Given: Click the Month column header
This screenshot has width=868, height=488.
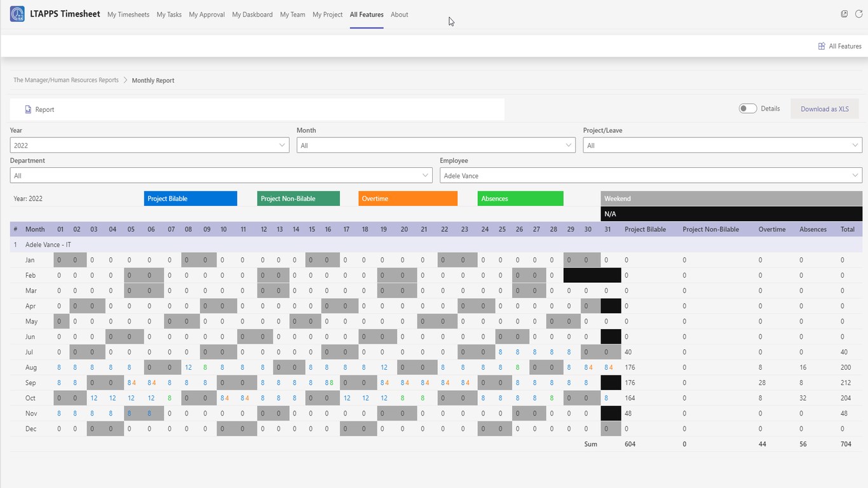Looking at the screenshot, I should click(35, 229).
